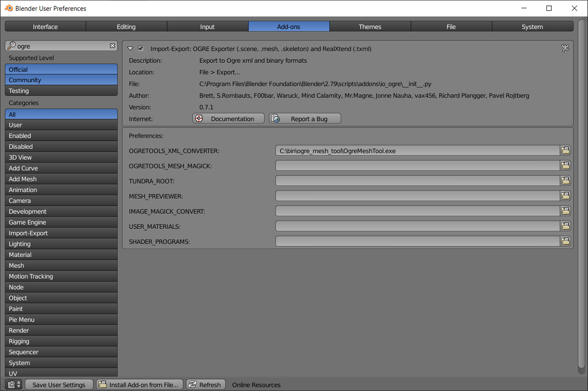Select the Mesh category

62,265
